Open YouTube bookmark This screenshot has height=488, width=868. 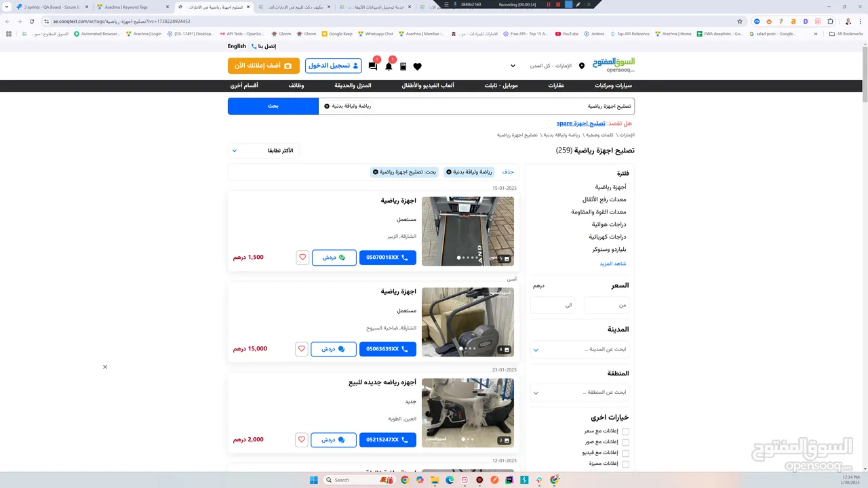567,33
